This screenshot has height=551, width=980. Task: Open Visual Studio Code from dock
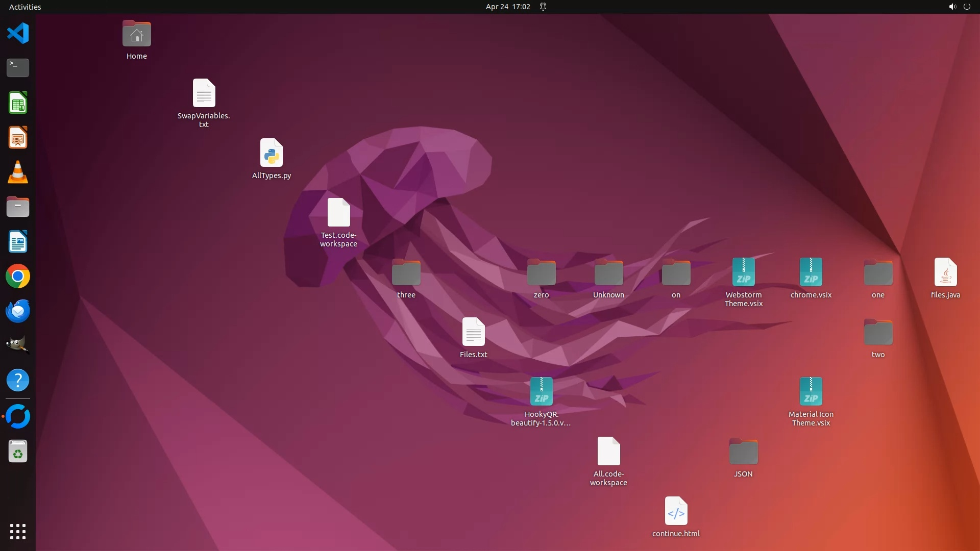pos(18,34)
